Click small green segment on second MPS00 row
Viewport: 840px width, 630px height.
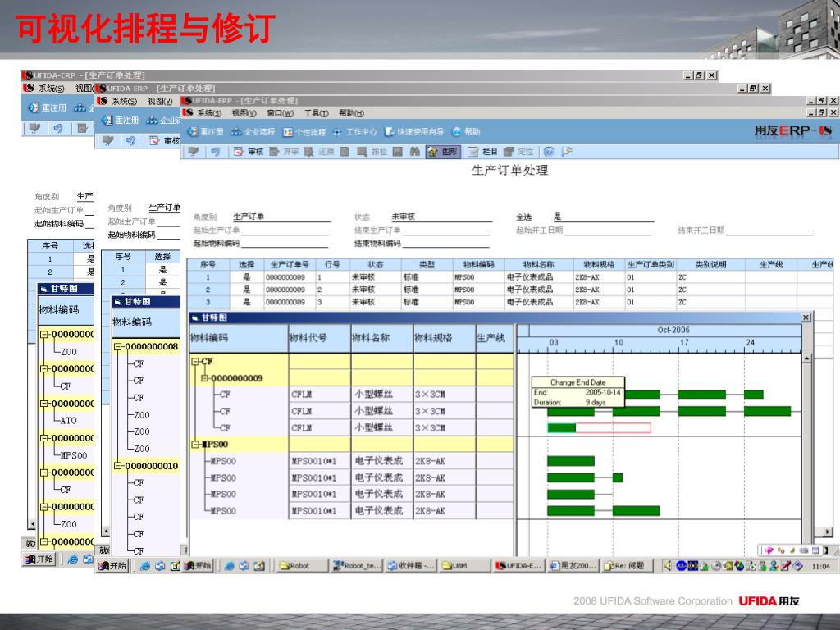(x=618, y=477)
